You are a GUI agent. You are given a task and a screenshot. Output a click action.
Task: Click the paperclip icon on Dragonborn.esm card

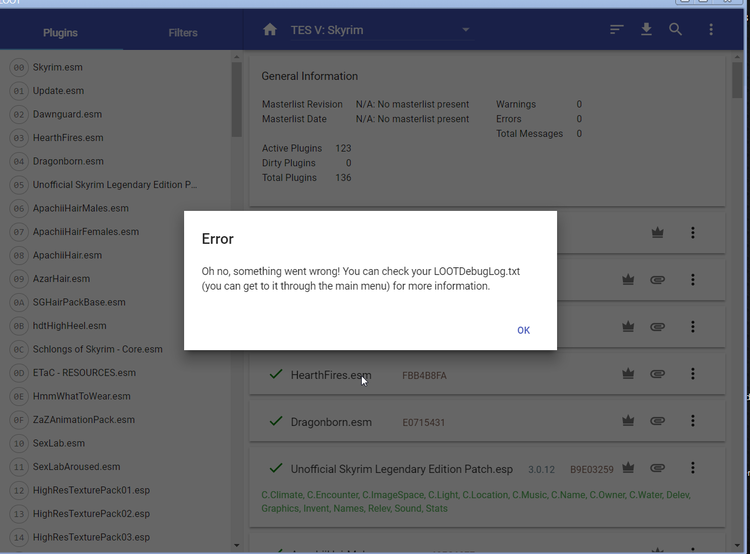pos(658,421)
